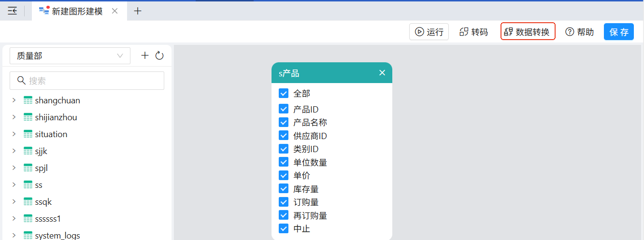Switch to the 新建图形建模 tab
The width and height of the screenshot is (644, 240).
76,11
